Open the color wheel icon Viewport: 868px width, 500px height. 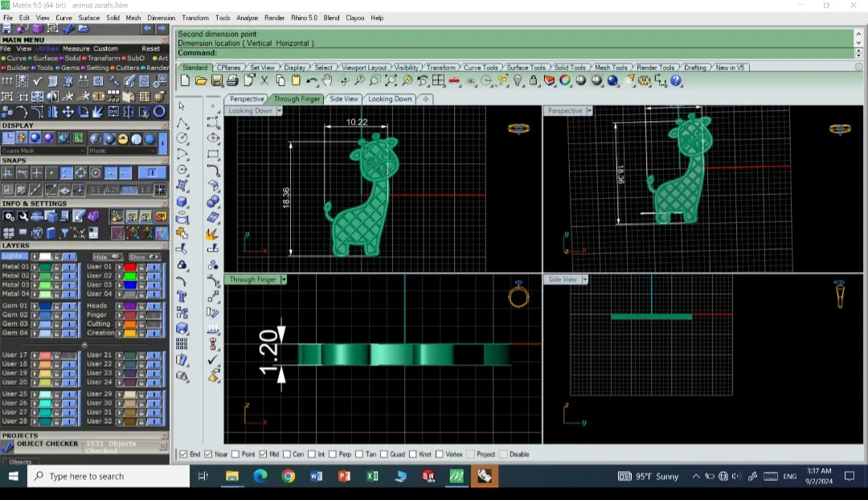pyautogui.click(x=565, y=81)
